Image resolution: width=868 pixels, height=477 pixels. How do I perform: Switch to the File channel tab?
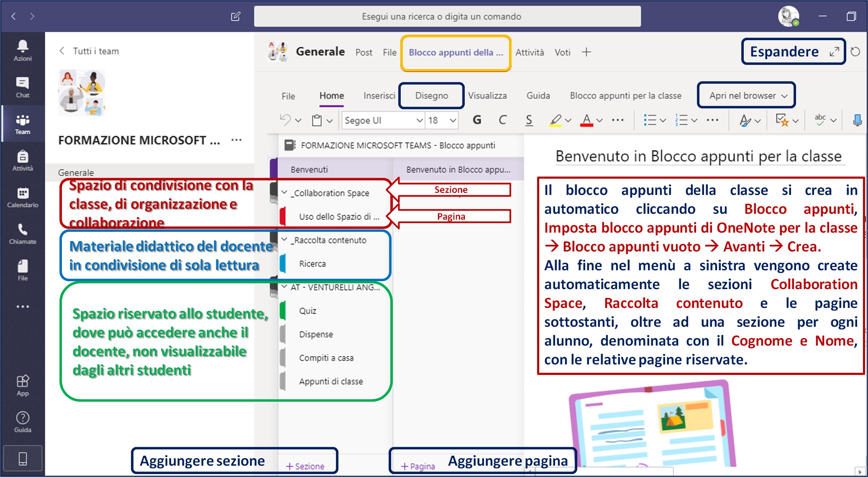389,52
